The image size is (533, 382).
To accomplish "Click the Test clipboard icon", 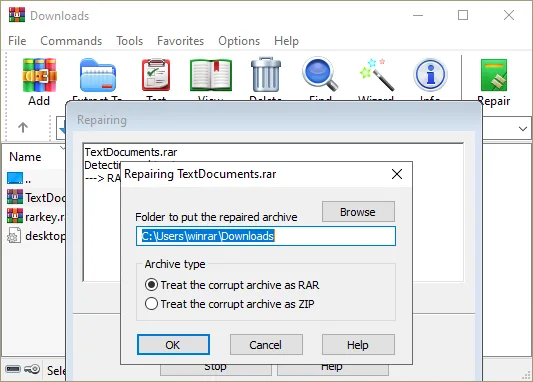I will (156, 75).
